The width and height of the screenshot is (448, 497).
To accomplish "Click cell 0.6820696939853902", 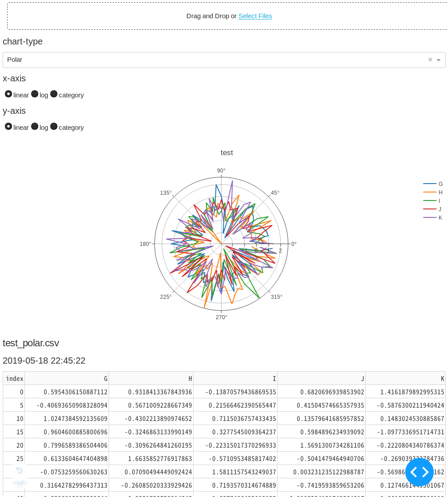I will click(321, 392).
